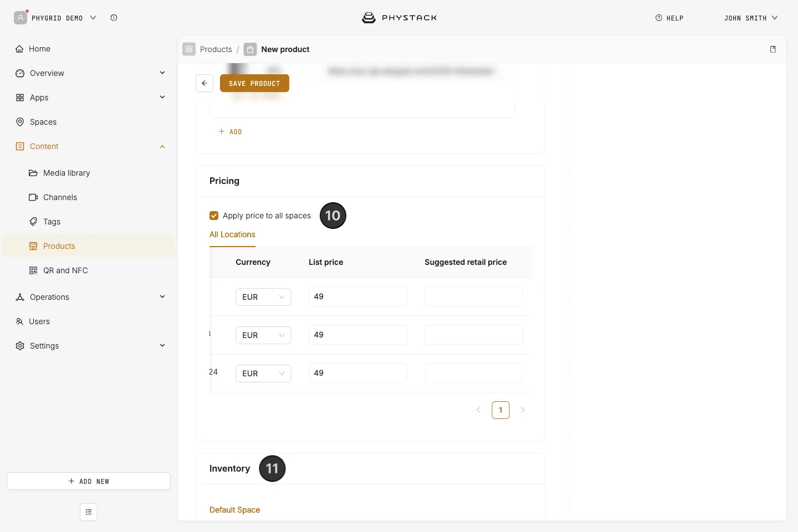
Task: Click the document icon at top right of panel
Action: 773,49
